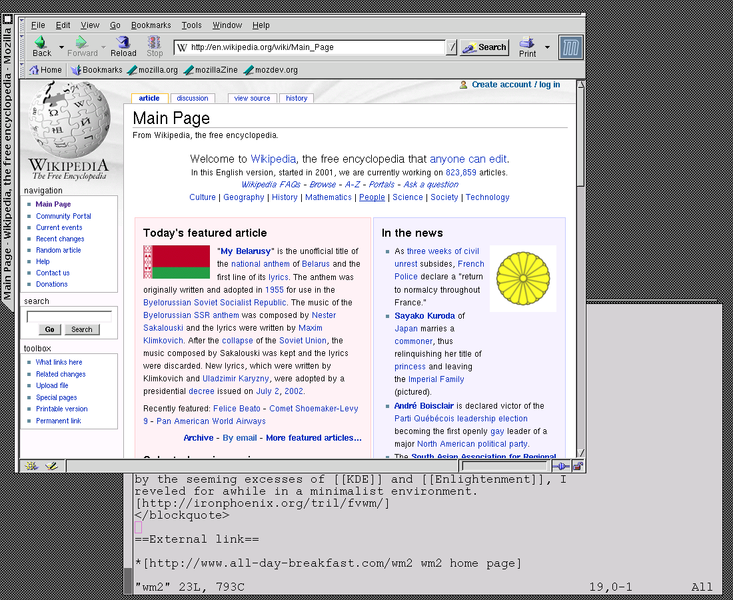
Task: Open the Window menu
Action: [x=227, y=25]
